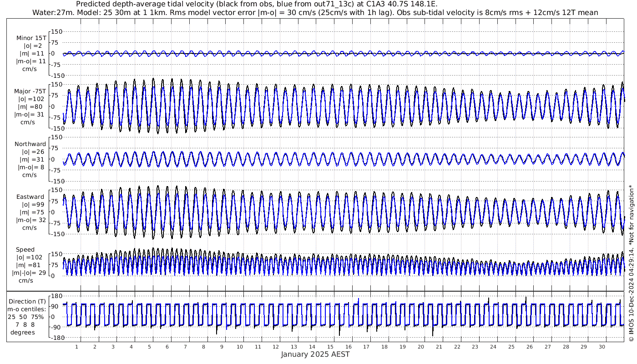
Task: Click the '150' tick of Speed panel axis
Action: 56,254
